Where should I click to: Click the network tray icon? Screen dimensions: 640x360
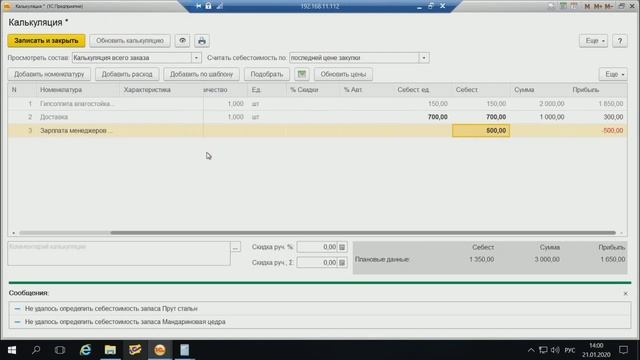(543, 350)
